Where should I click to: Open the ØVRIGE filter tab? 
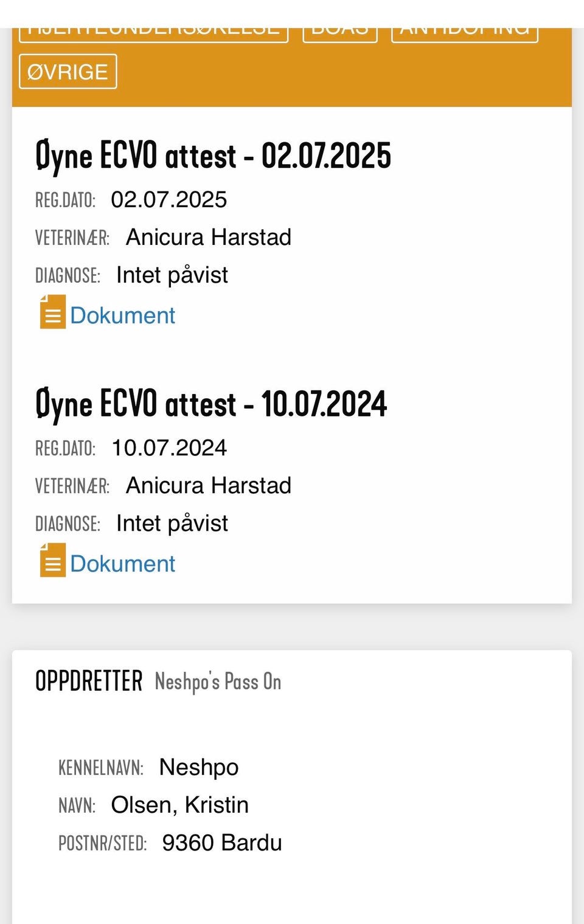click(x=68, y=72)
